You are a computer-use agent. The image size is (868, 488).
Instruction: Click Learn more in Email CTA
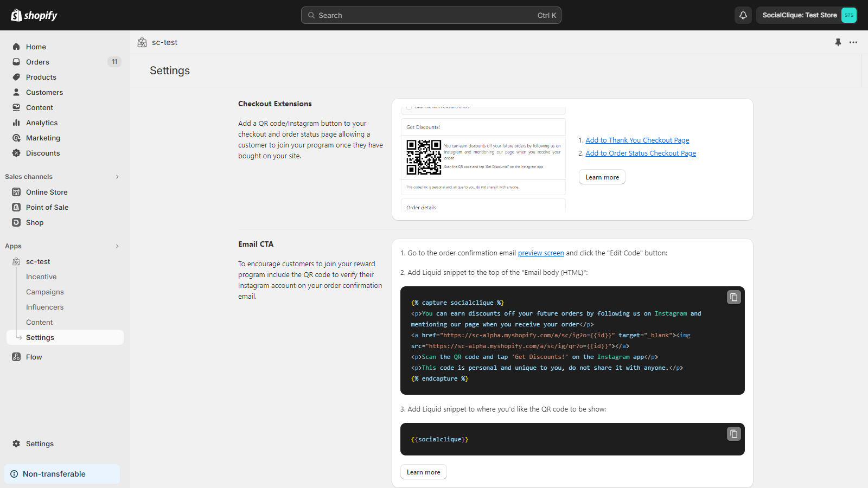(x=424, y=472)
